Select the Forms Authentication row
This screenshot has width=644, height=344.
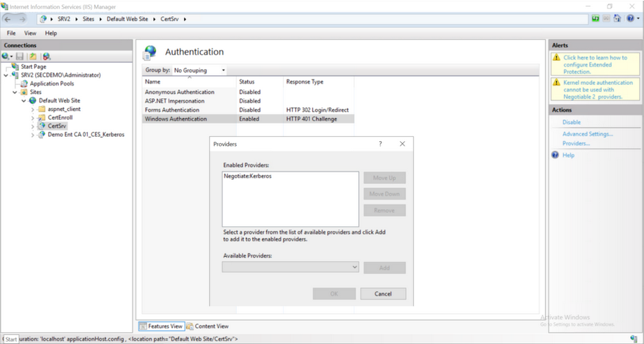[x=248, y=110]
